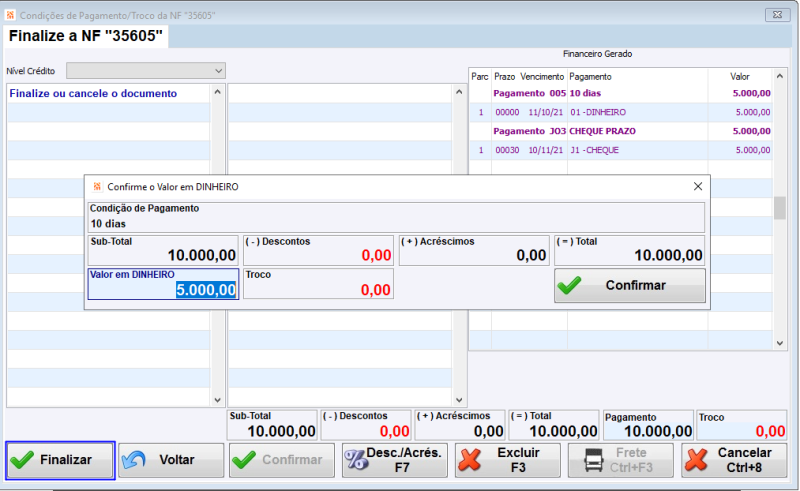Click the Vencimento column header
Screen dimensions: 800x491
tap(542, 77)
